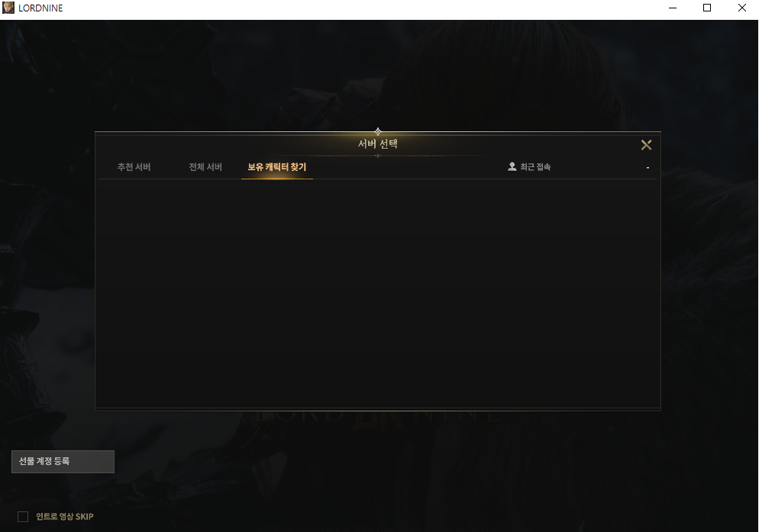Select the 보유 캐릭터 찾기 tab
The height and width of the screenshot is (532, 759).
pos(277,167)
